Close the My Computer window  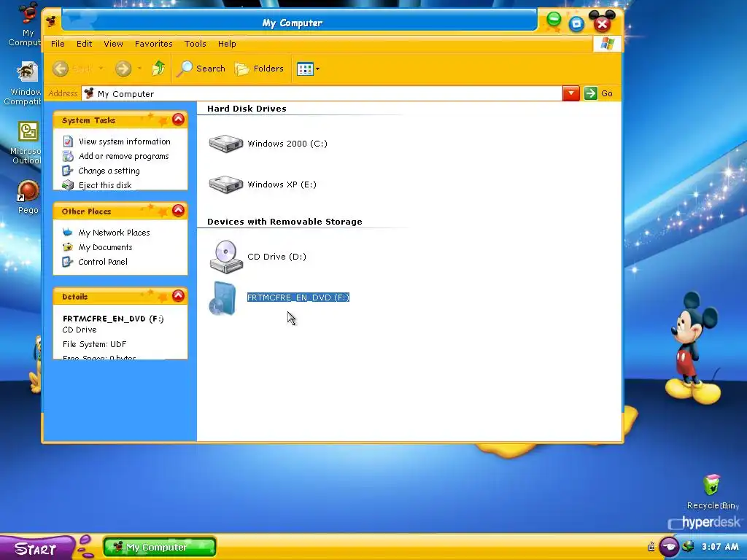pos(602,23)
